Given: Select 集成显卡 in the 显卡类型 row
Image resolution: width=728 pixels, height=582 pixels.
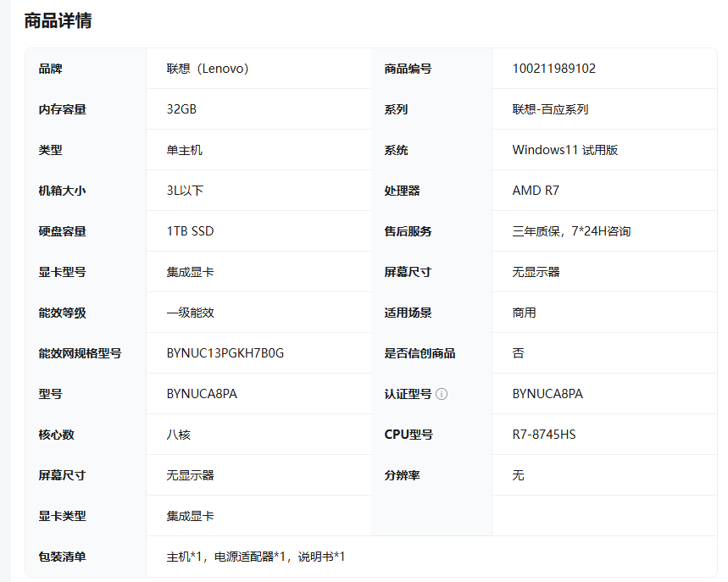Looking at the screenshot, I should (191, 516).
